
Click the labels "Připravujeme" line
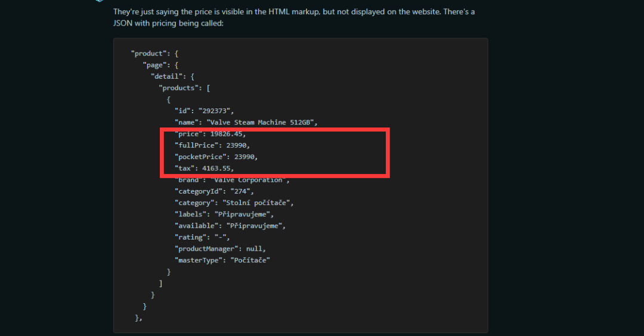pyautogui.click(x=224, y=214)
